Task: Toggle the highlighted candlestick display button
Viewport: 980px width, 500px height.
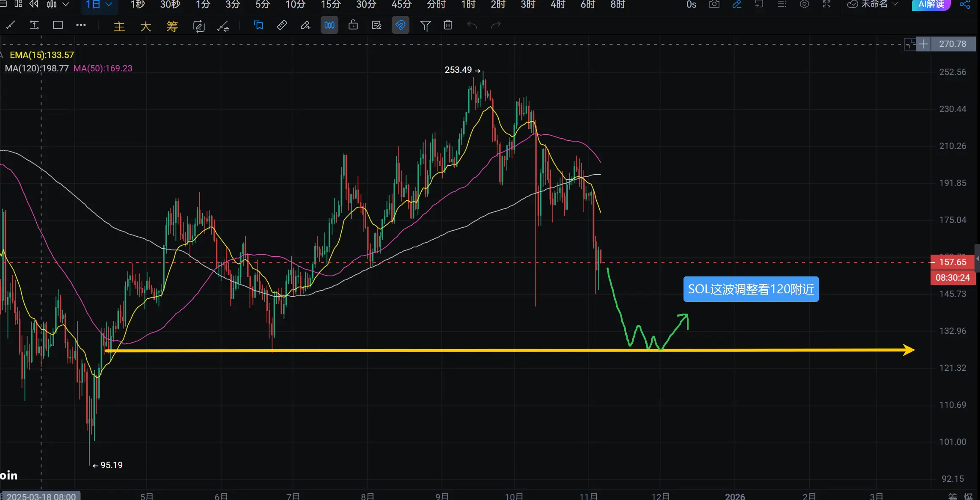Action: coord(329,25)
